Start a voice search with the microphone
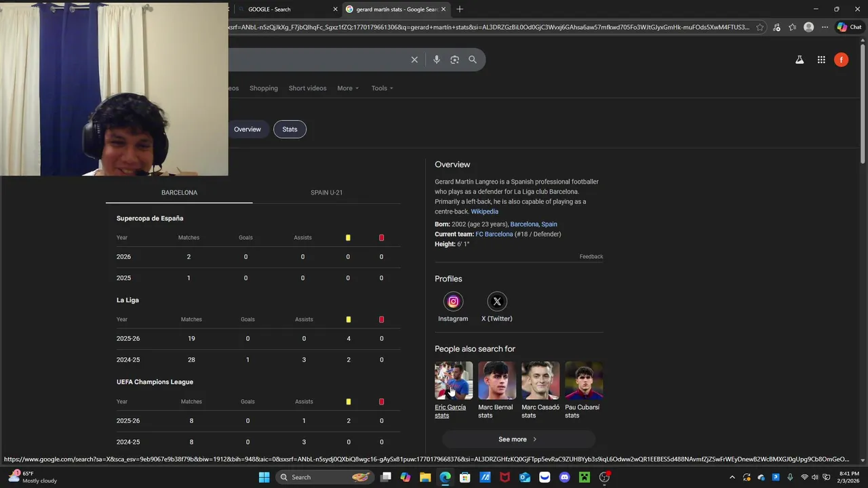 tap(437, 60)
